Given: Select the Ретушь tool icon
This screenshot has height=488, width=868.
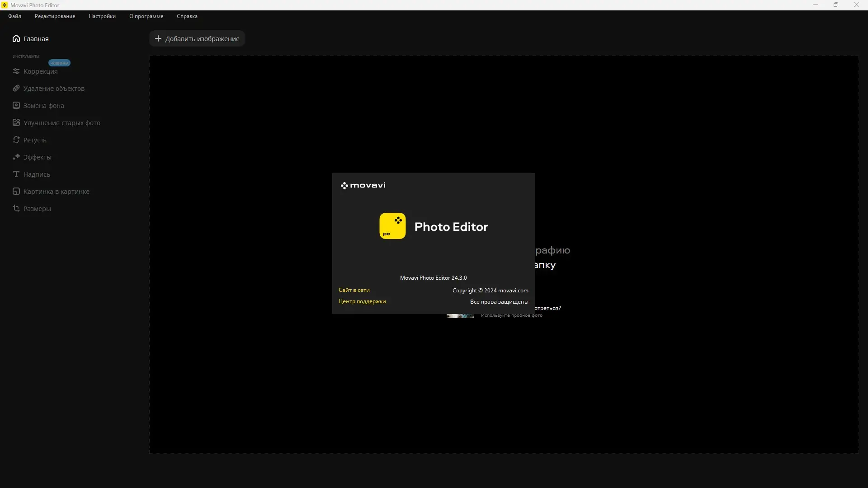Looking at the screenshot, I should [x=16, y=140].
